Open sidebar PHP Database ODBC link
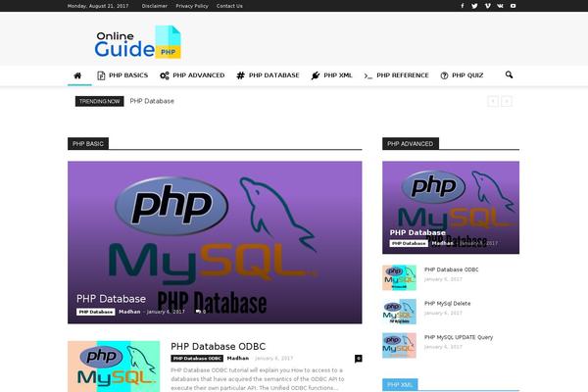Screen dimensions: 588x392 (452, 269)
